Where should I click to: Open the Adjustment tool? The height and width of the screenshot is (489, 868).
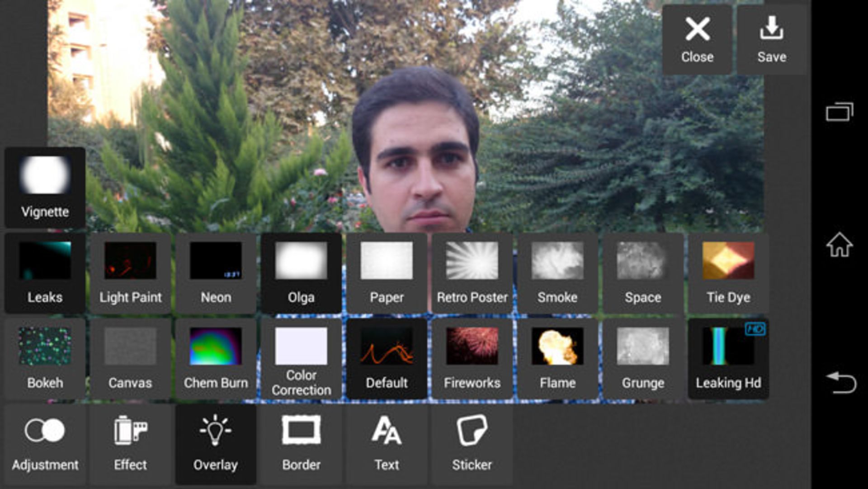click(x=45, y=444)
